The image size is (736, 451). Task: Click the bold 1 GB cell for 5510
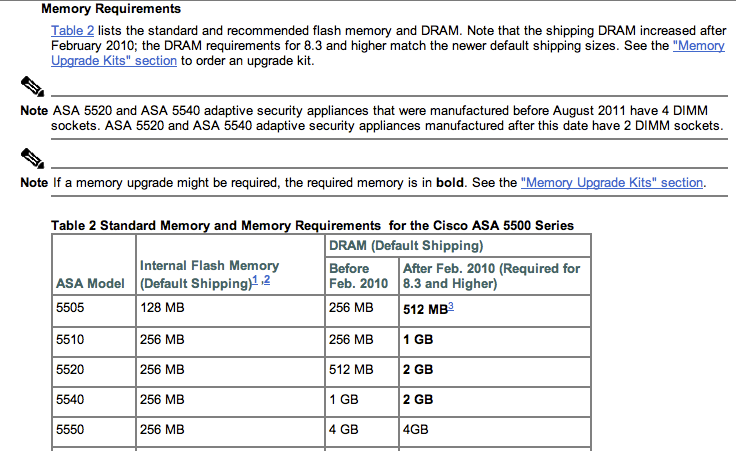tap(417, 340)
